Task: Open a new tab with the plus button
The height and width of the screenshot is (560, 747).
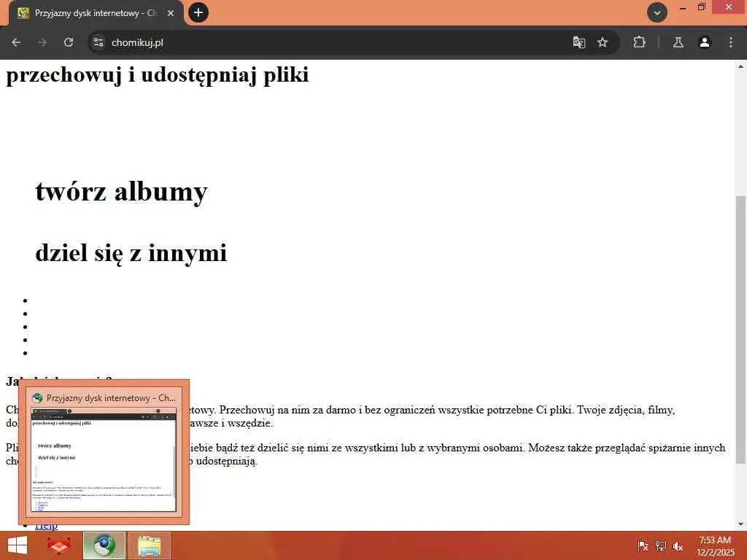Action: point(198,13)
